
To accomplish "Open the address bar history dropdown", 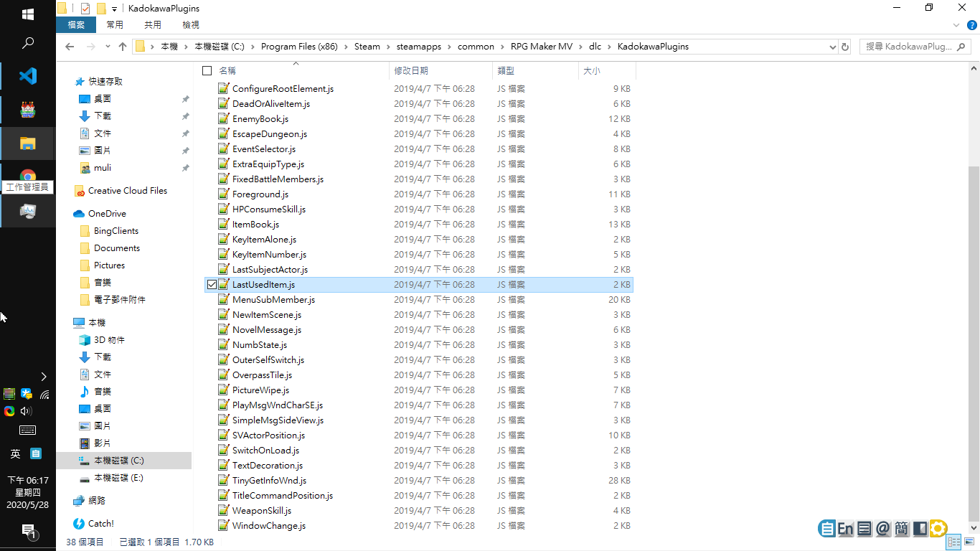I will (x=832, y=47).
